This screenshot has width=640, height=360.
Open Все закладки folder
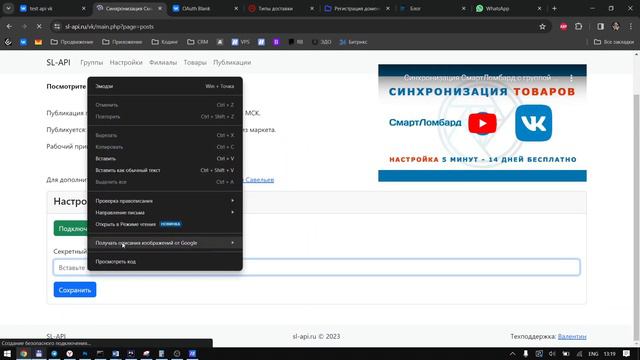tap(613, 42)
